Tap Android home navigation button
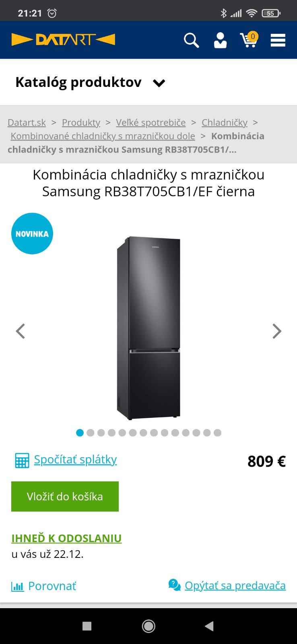Screen dimensions: 297x644 [148, 626]
